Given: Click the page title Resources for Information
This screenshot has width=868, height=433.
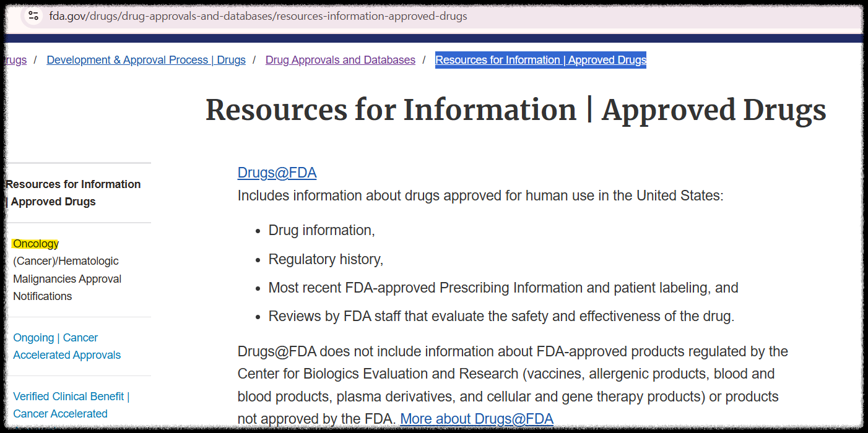Looking at the screenshot, I should (516, 110).
